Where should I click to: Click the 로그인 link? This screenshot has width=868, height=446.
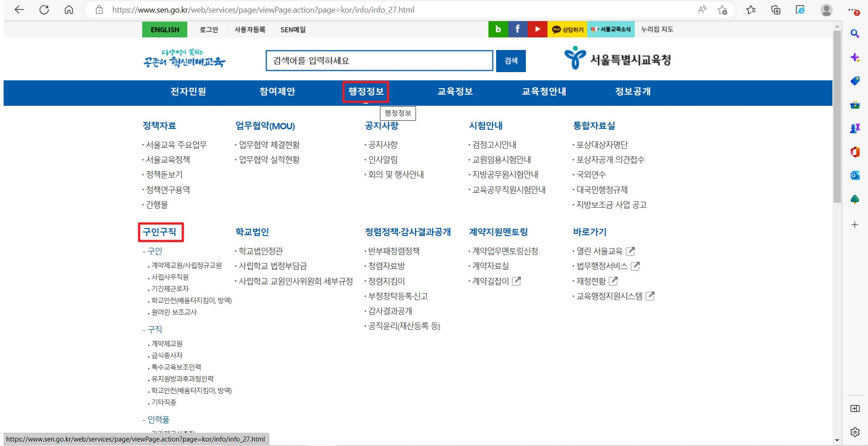coord(208,29)
